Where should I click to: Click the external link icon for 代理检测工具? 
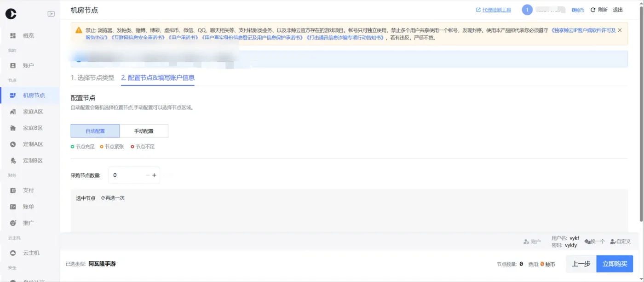pyautogui.click(x=478, y=10)
